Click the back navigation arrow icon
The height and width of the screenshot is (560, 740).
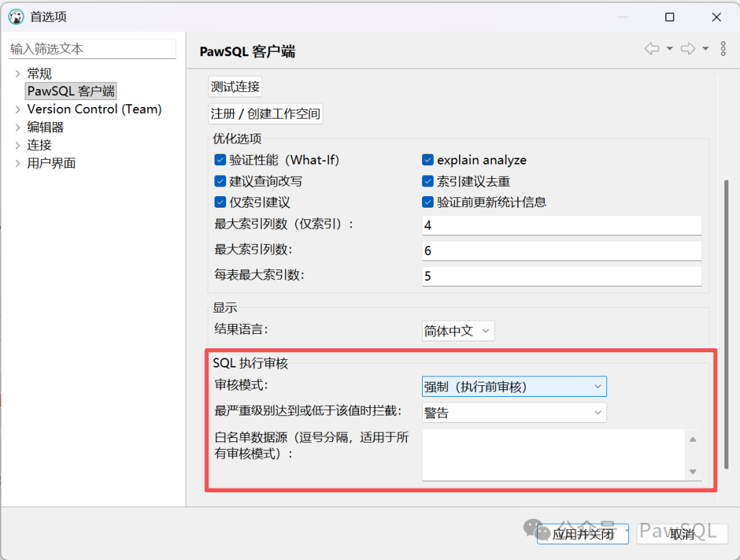652,49
